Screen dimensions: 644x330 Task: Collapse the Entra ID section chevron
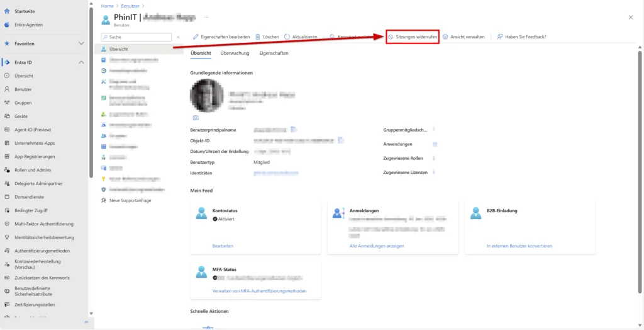pyautogui.click(x=80, y=62)
